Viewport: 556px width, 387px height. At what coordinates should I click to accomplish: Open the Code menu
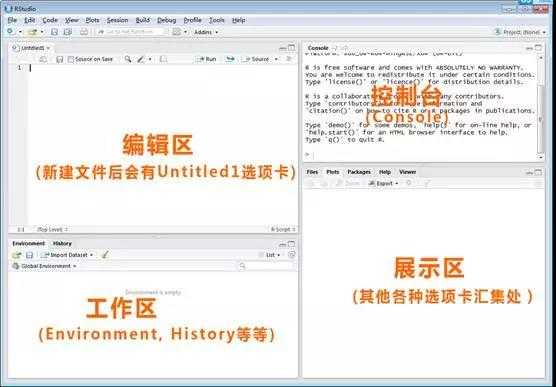[x=50, y=20]
